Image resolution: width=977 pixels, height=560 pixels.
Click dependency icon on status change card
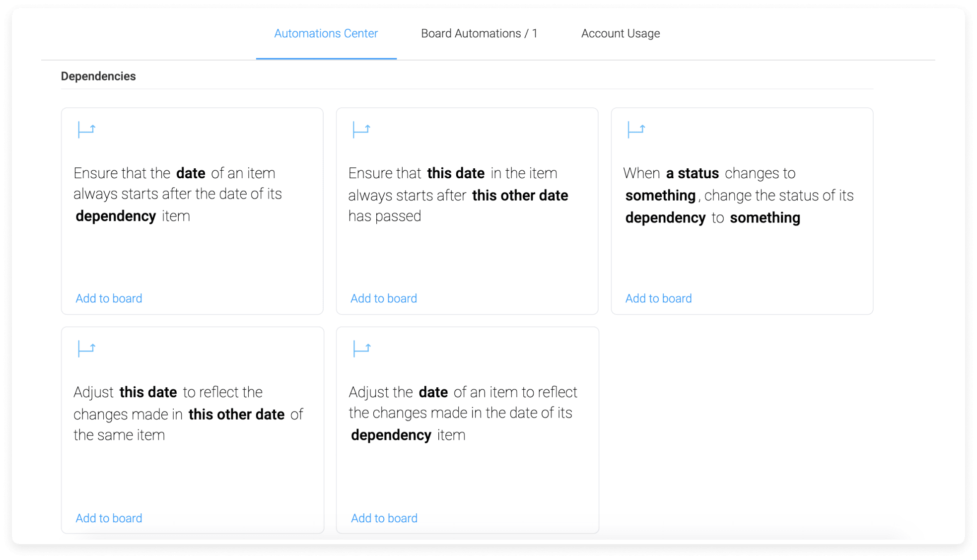click(636, 130)
